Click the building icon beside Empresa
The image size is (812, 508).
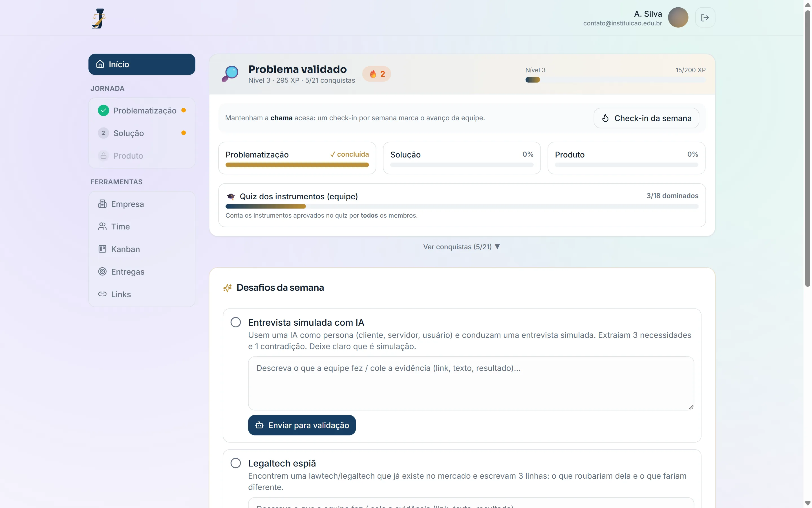point(102,204)
